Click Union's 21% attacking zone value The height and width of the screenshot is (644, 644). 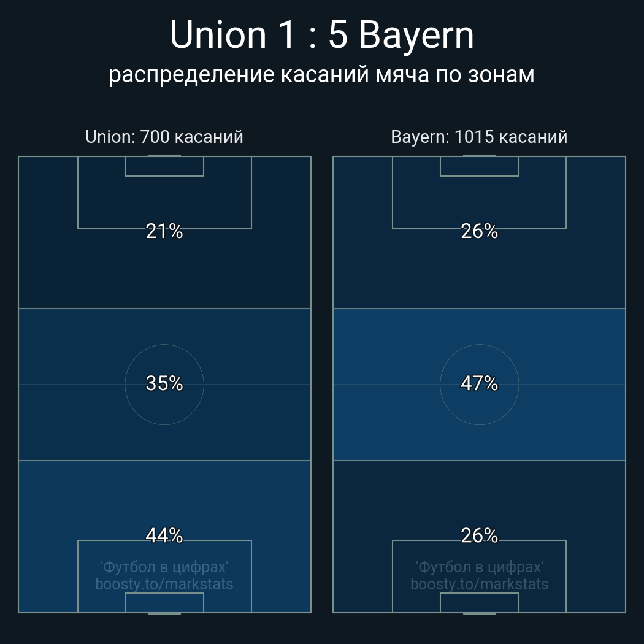[x=164, y=231]
